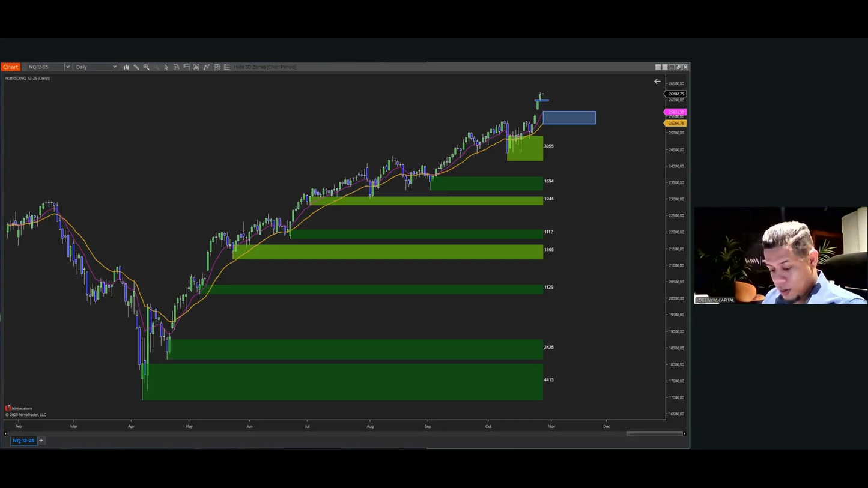Screen dimensions: 868x488
Task: Switch to the NQ 12-25 tab
Action: (23, 440)
